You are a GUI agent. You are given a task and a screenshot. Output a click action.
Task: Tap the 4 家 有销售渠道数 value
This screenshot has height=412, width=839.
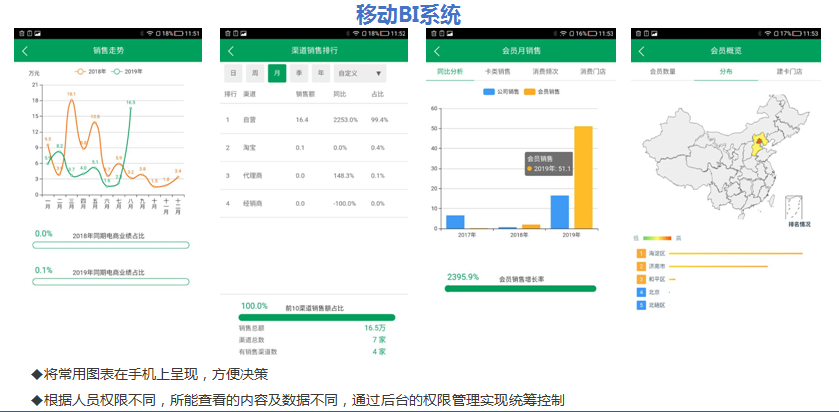point(379,352)
